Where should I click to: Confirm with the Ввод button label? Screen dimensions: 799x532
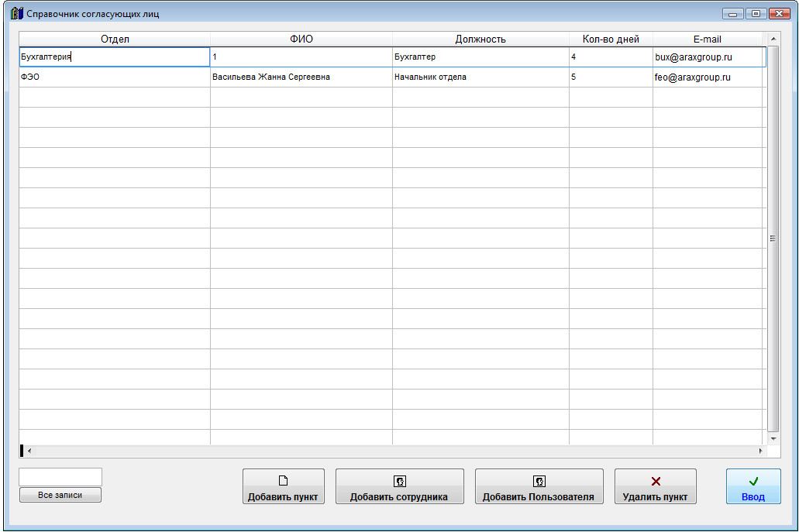pyautogui.click(x=753, y=497)
